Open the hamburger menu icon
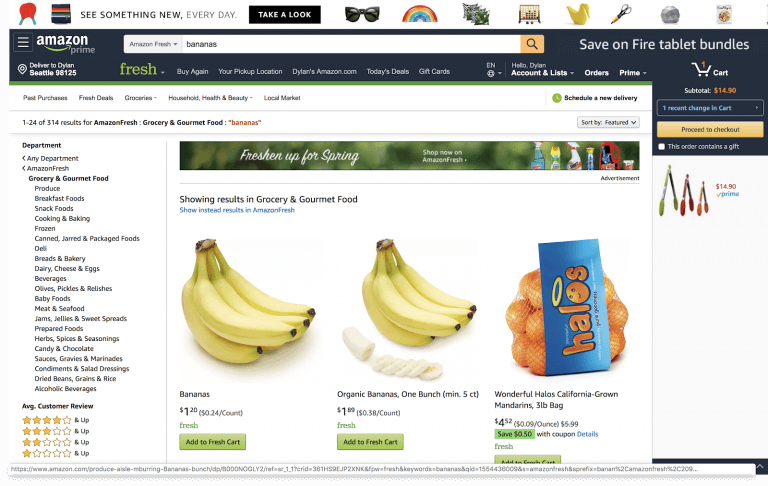768x486 pixels. coord(23,43)
